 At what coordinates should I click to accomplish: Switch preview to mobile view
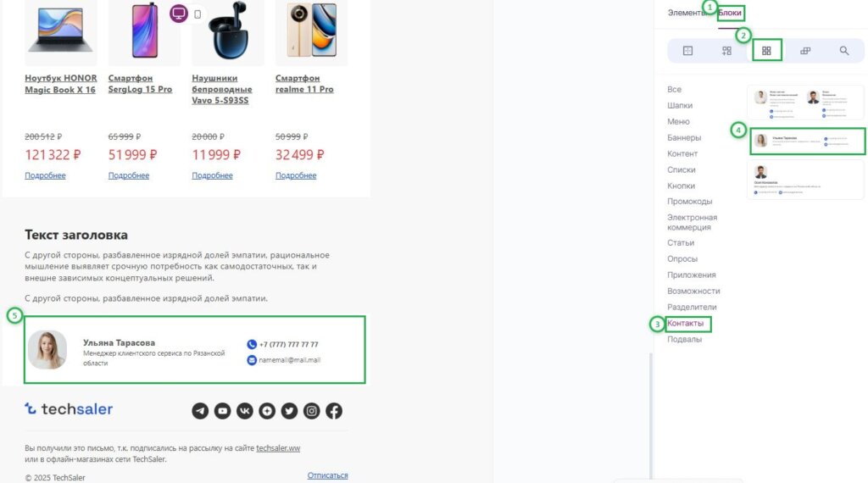(198, 14)
